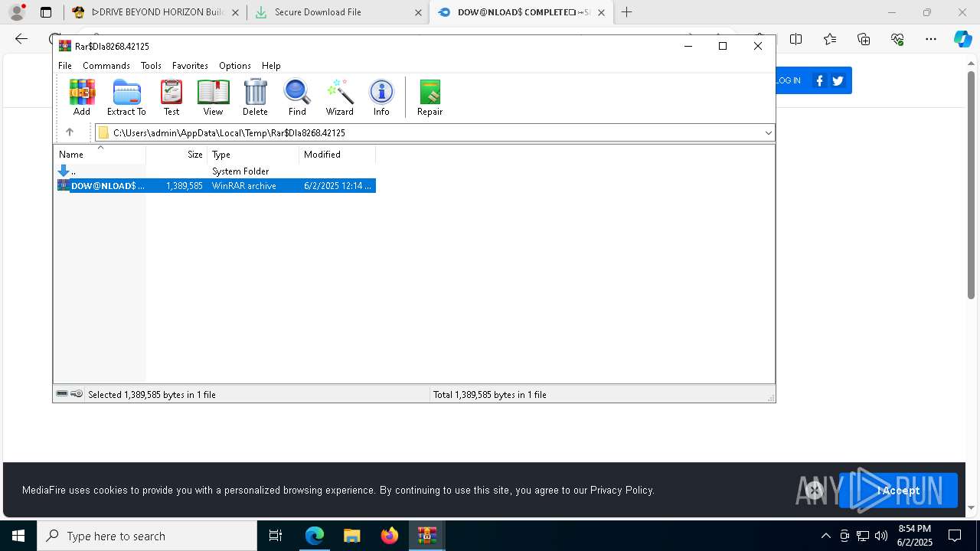Close the Secure Download File tab

(418, 12)
